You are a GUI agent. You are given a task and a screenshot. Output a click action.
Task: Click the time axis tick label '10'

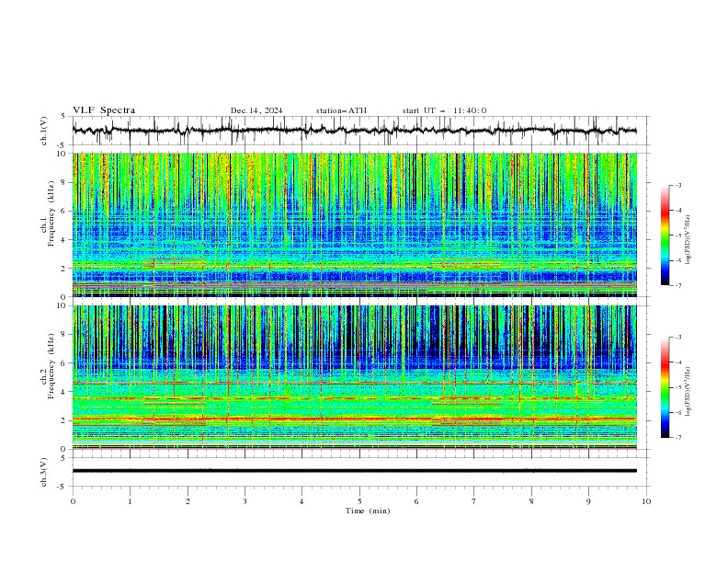tap(646, 501)
